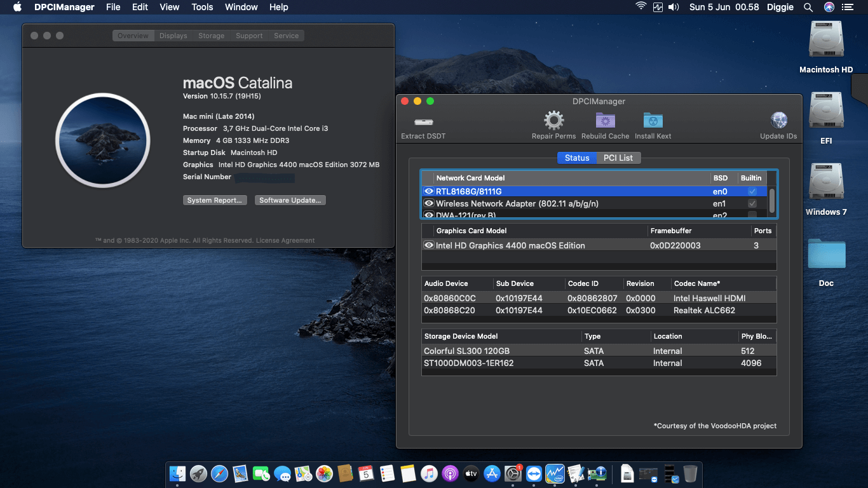868x488 pixels.
Task: Click the network card list scrollbar
Action: pos(772,200)
